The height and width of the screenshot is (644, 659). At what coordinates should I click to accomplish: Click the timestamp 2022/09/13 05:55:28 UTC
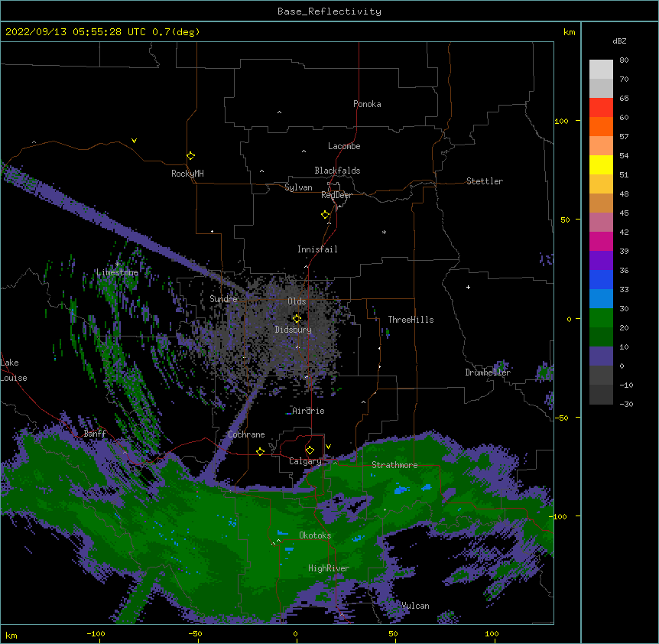[76, 32]
